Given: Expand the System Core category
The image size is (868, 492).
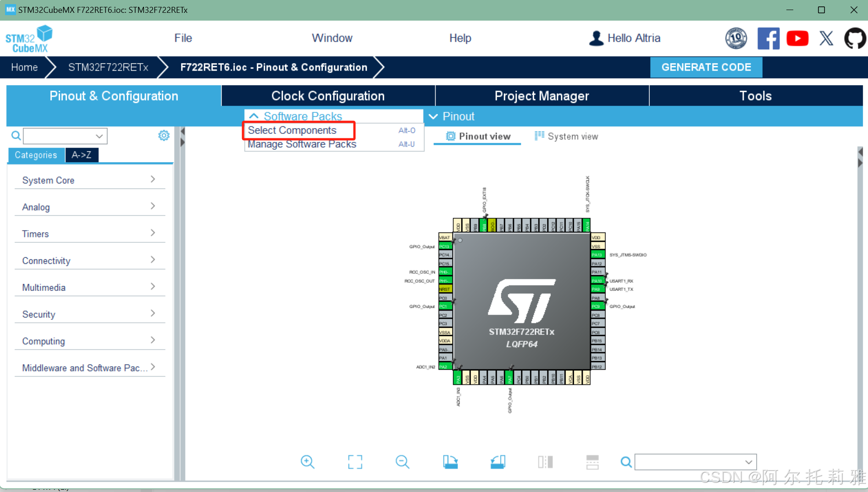Looking at the screenshot, I should point(90,180).
